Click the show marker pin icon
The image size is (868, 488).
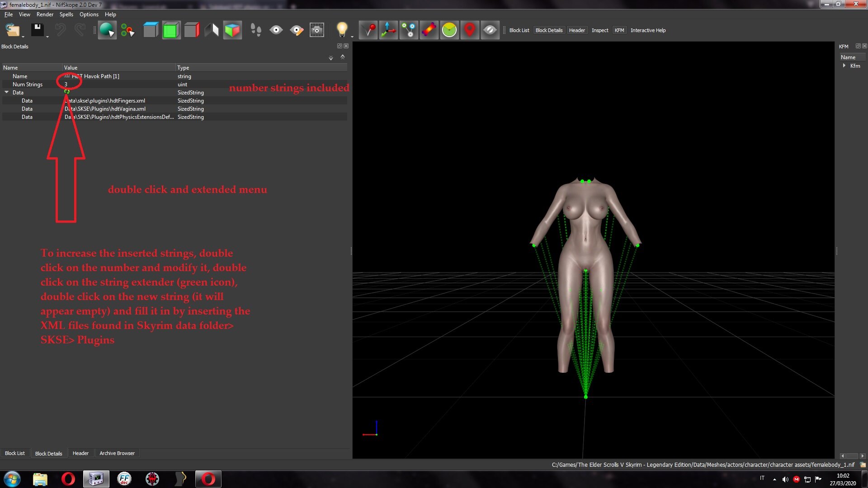pos(368,30)
